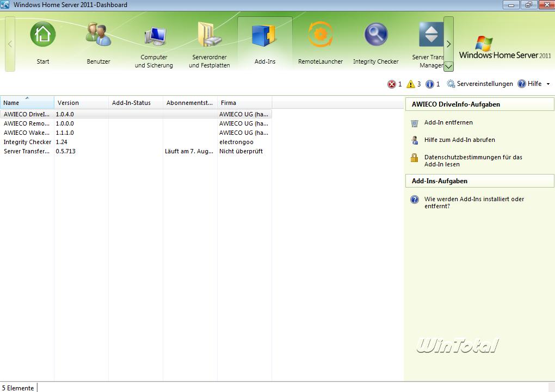Open the Start home icon
The image size is (555, 392).
tap(43, 35)
